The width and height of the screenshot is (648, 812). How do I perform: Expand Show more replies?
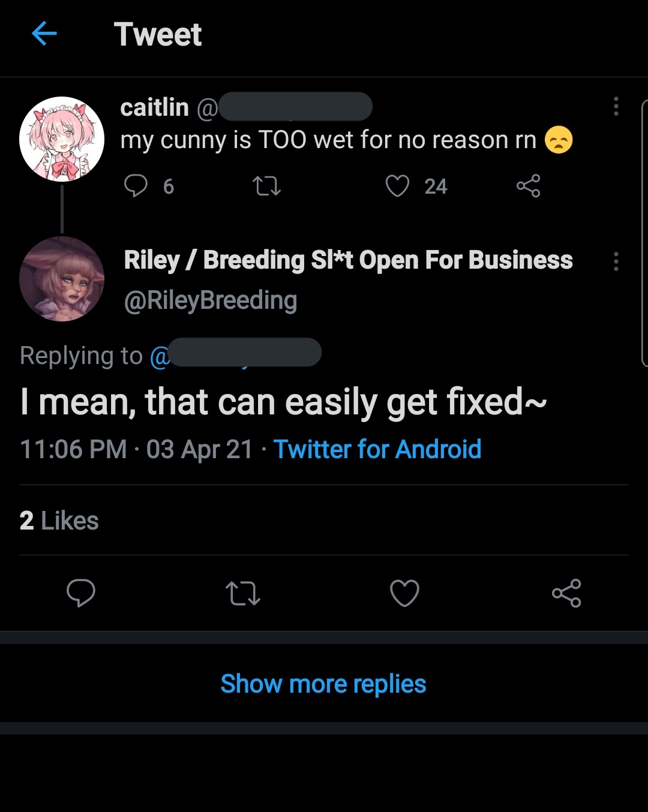(x=323, y=684)
